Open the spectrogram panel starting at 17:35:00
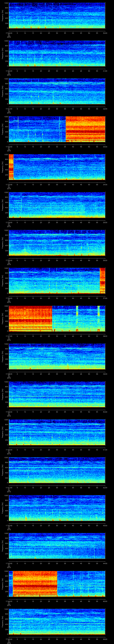This screenshot has width=114, height=644. 57,243
